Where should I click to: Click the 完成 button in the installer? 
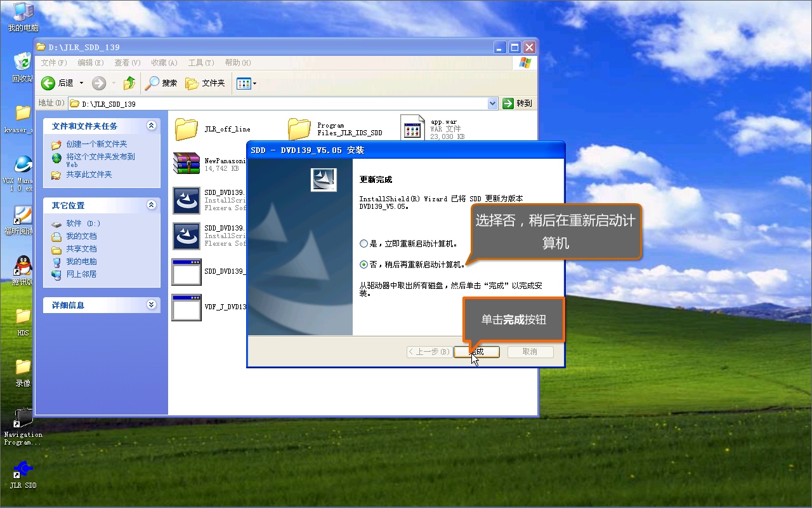pos(476,352)
